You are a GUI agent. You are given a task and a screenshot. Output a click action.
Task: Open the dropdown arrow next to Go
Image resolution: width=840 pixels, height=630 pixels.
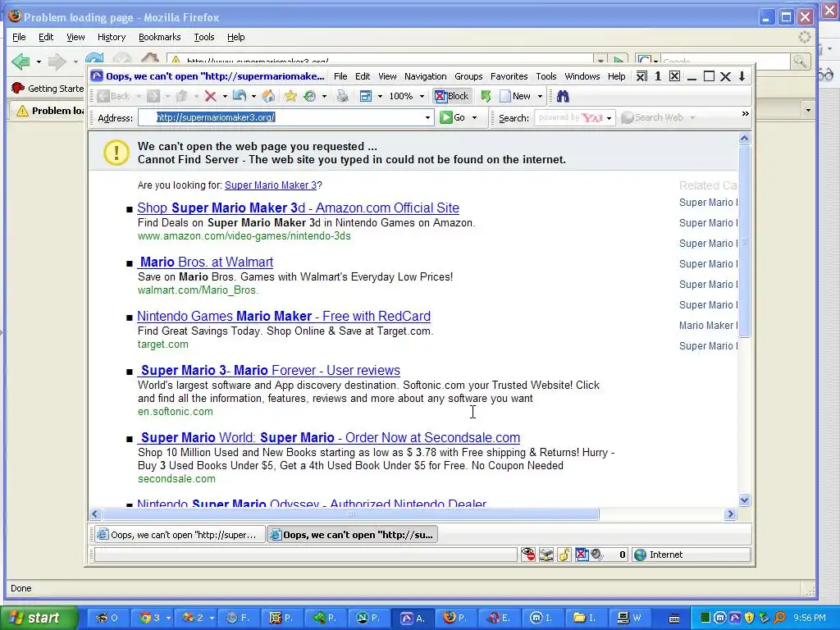[x=474, y=118]
